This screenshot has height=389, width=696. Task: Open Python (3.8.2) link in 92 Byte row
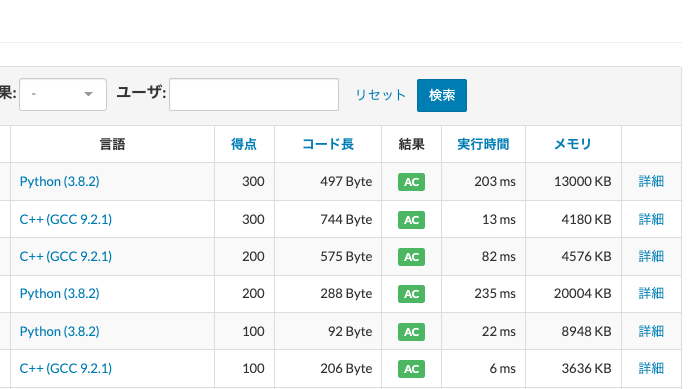click(x=59, y=331)
